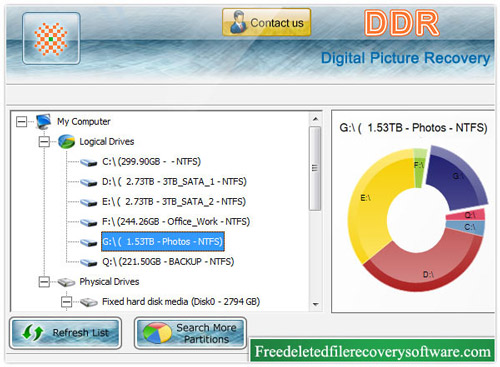Click the Q:\ BACKUP drive icon

pos(88,262)
